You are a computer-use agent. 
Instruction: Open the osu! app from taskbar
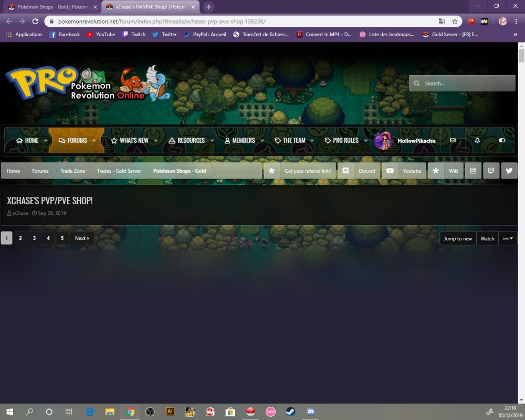click(x=270, y=412)
